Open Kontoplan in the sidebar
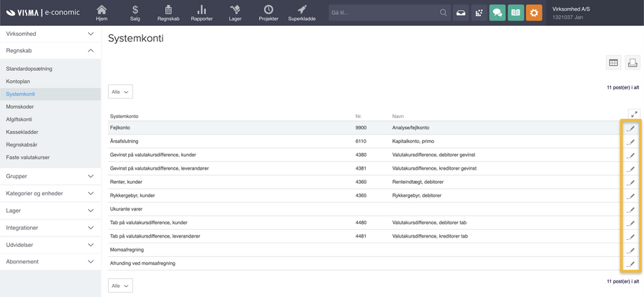644x297 pixels. (19, 82)
